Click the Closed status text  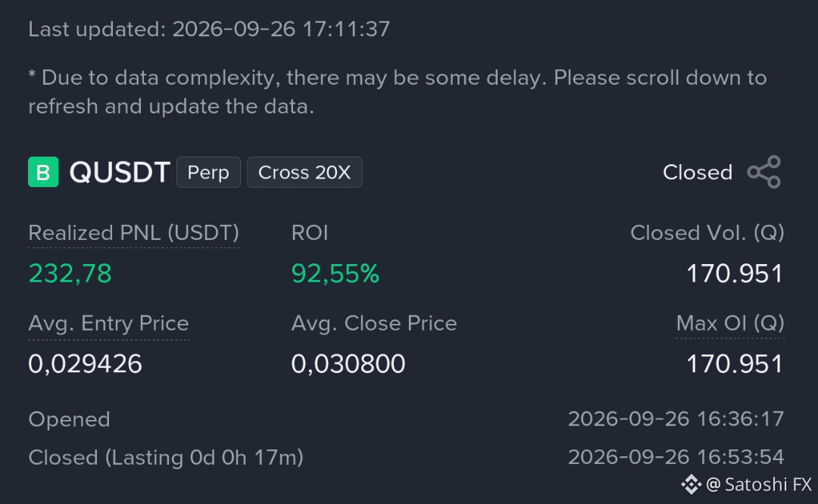(x=698, y=173)
